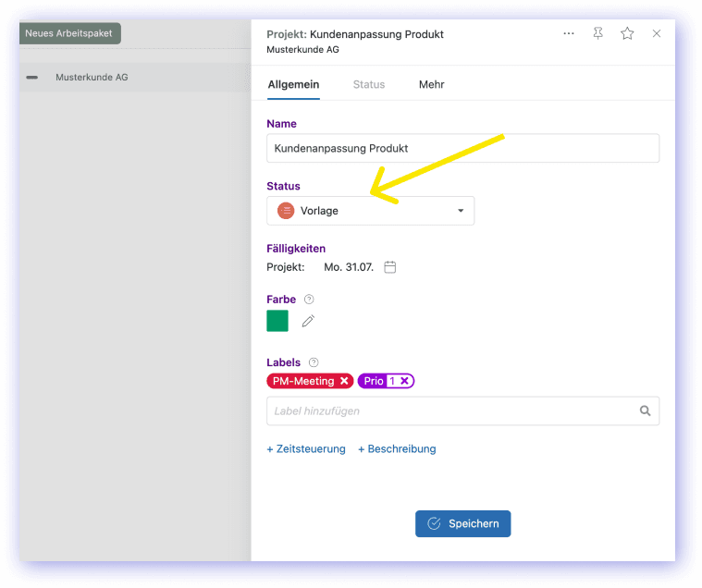Switch to the Allgemein tab

[293, 84]
